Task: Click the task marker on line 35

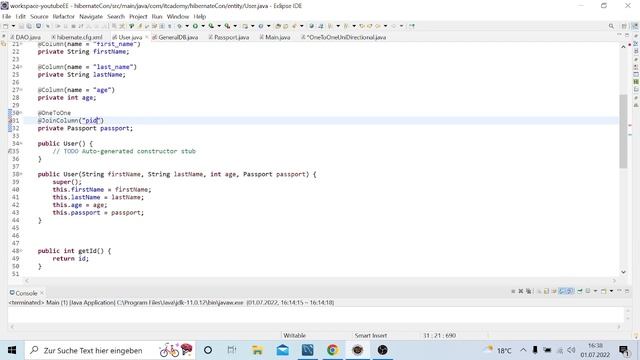Action: click(x=11, y=151)
